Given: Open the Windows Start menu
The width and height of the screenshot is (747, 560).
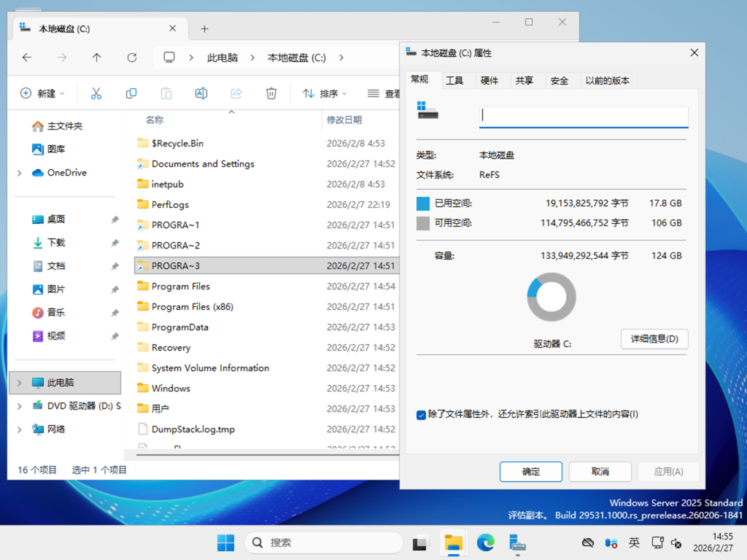Looking at the screenshot, I should [x=225, y=542].
